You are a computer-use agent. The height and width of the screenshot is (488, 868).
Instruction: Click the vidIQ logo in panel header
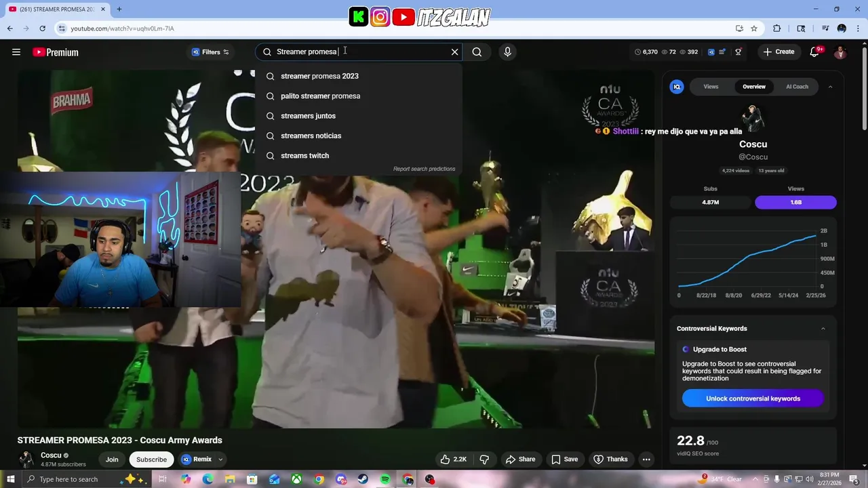[x=676, y=86]
